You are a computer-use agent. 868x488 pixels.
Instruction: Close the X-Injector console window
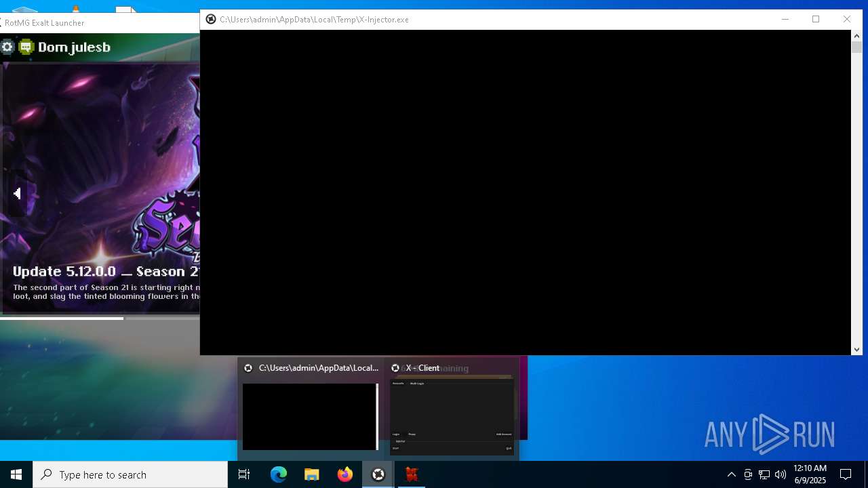click(x=847, y=20)
